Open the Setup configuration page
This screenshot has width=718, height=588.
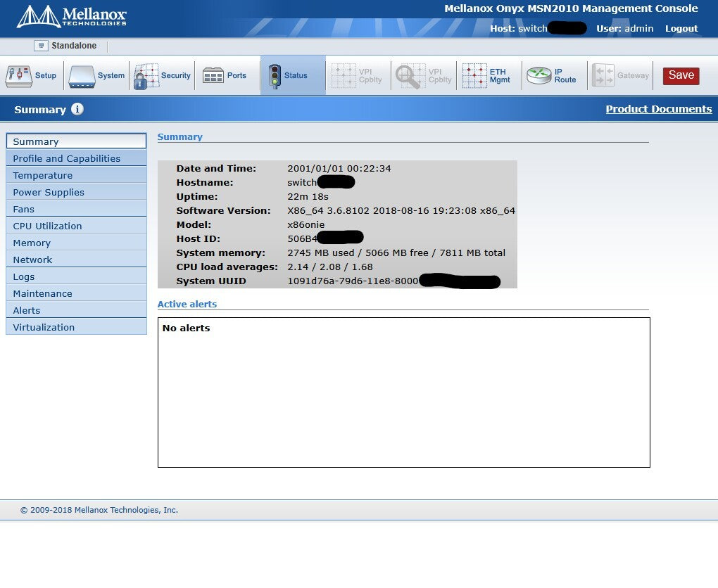tap(31, 75)
